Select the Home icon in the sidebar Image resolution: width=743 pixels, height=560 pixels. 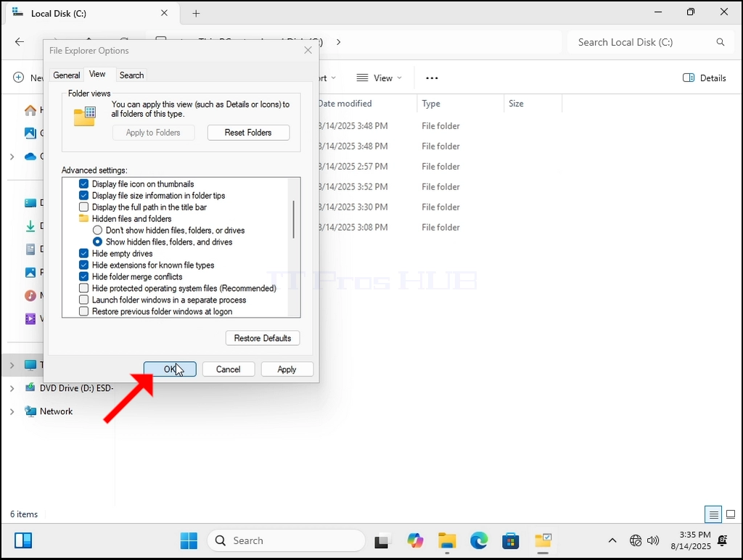coord(30,110)
